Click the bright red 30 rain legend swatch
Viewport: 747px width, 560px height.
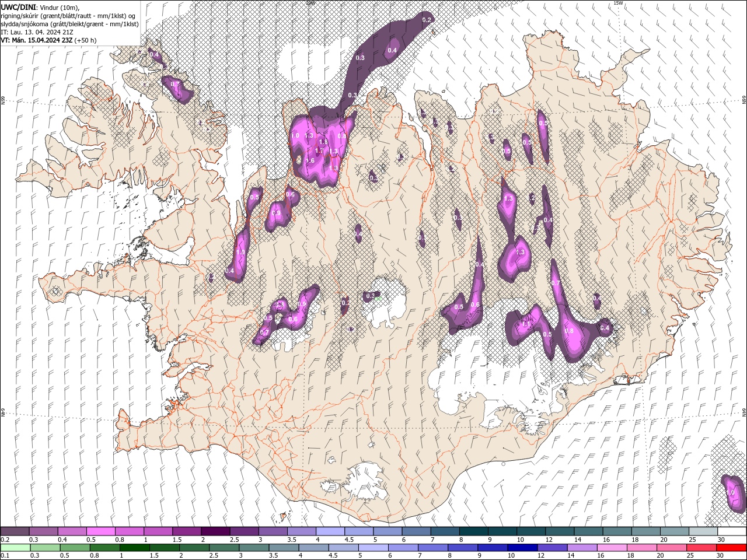pos(731,548)
